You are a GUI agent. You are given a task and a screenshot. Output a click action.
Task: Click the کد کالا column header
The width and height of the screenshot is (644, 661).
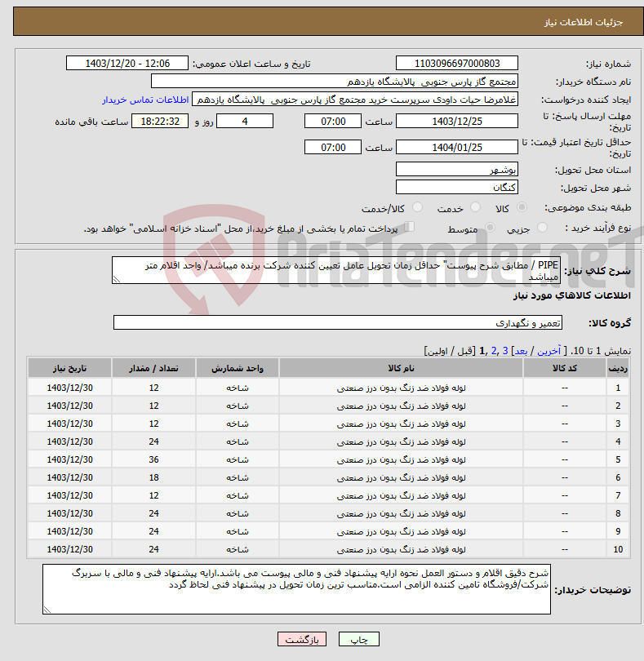coord(565,368)
